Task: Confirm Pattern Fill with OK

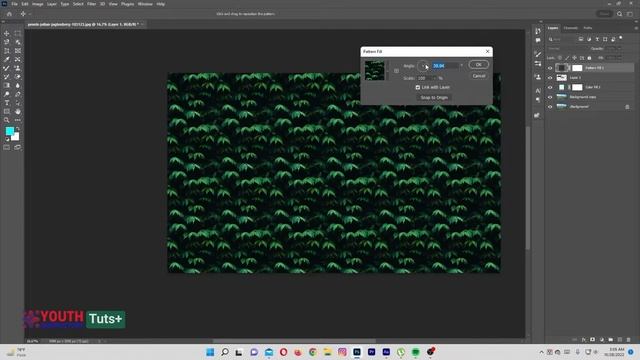Action: [x=478, y=64]
